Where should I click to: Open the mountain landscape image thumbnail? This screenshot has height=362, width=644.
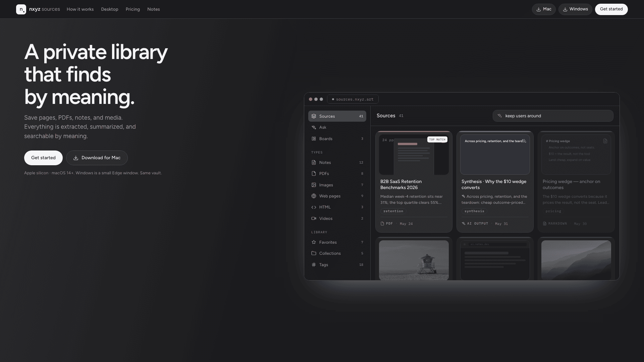576,260
